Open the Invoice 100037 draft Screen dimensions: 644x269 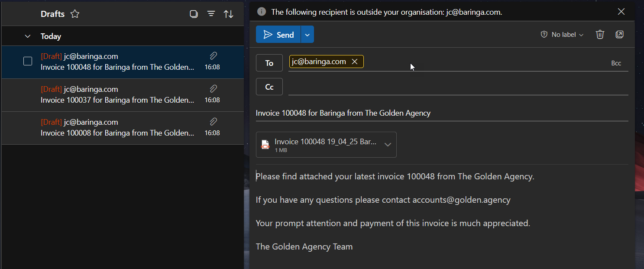[x=117, y=95]
